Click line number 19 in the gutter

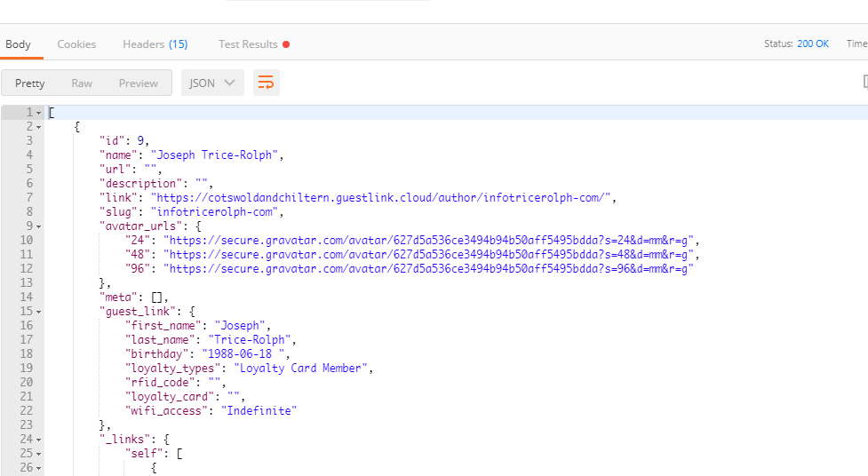pos(26,368)
